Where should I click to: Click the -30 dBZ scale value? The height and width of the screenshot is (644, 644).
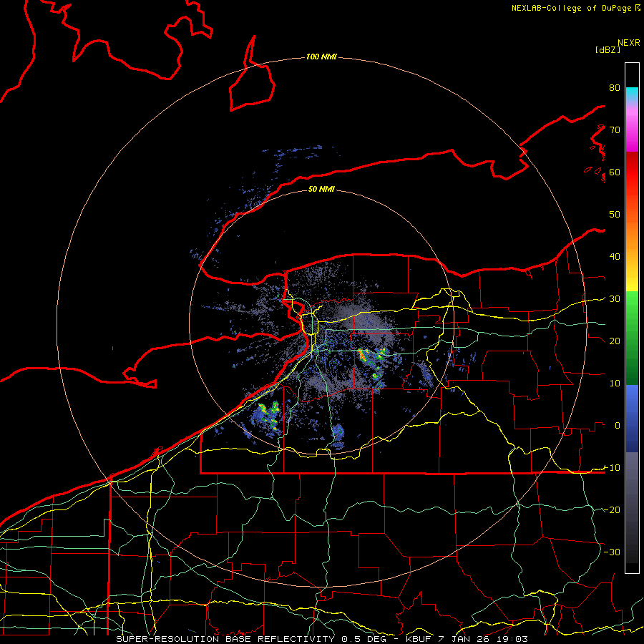click(612, 552)
